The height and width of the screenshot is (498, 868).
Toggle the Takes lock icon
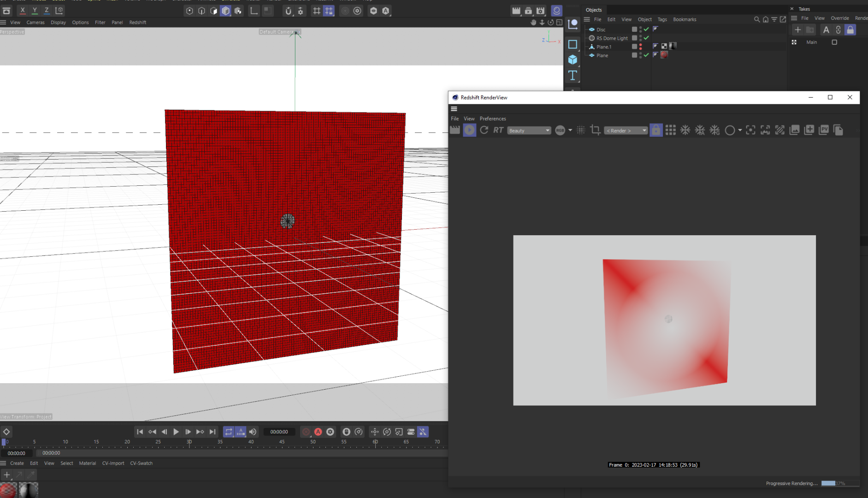point(850,30)
